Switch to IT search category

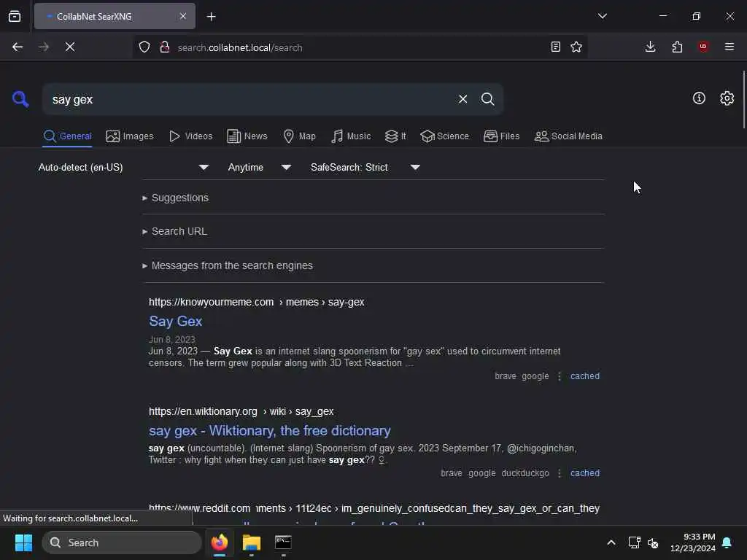click(395, 136)
